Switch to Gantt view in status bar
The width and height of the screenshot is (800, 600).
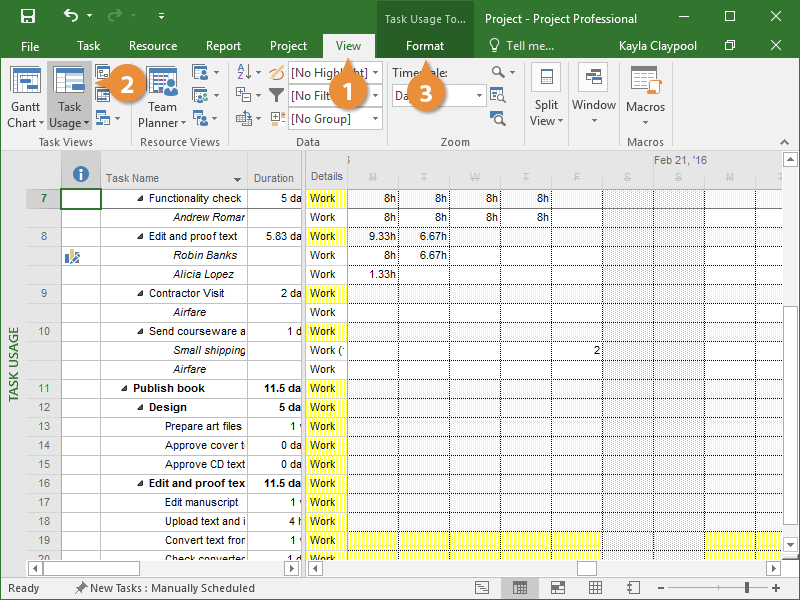[482, 588]
